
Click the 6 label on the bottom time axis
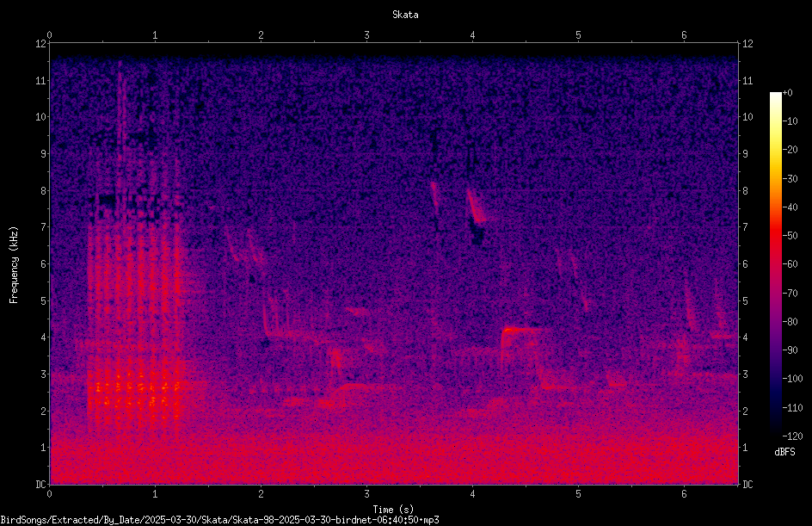(x=684, y=494)
